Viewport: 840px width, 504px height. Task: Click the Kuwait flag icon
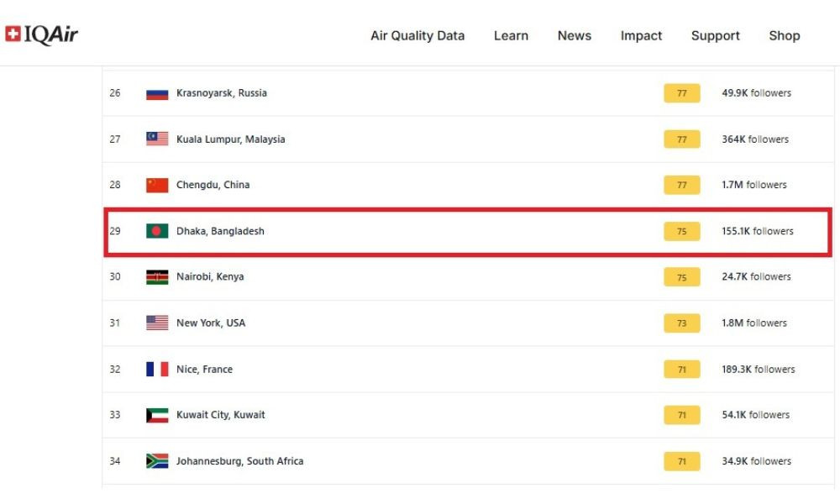pyautogui.click(x=157, y=415)
